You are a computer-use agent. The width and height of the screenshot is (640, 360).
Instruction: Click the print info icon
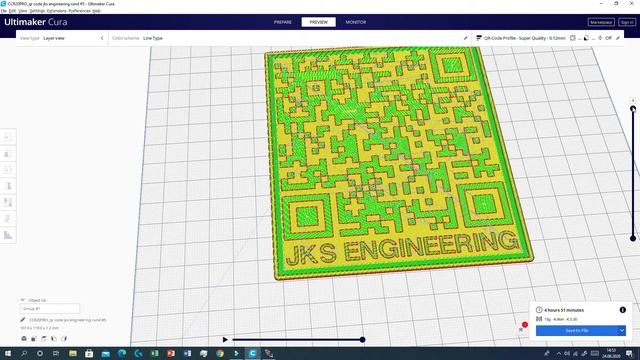pos(622,310)
